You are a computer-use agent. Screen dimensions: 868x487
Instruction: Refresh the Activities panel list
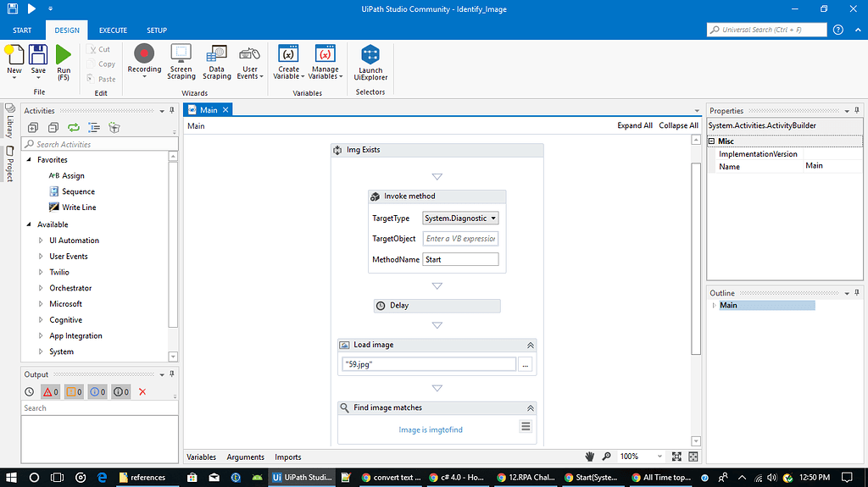[74, 128]
